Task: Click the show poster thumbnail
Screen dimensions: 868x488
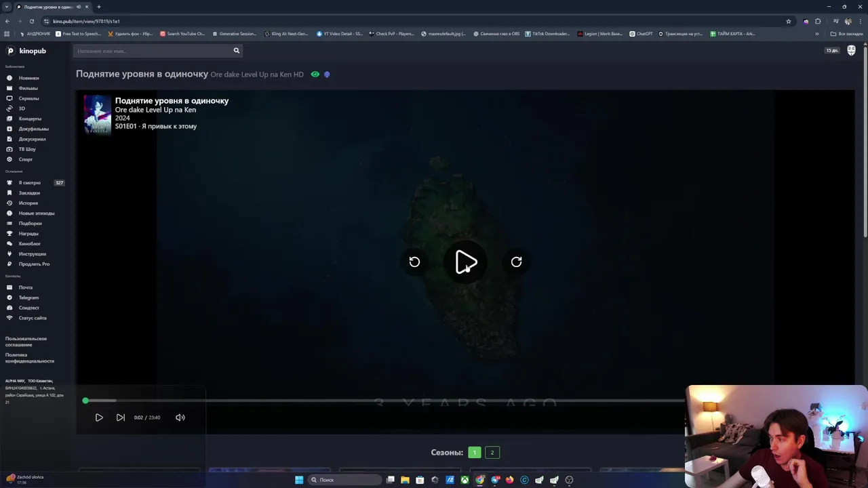Action: [97, 114]
